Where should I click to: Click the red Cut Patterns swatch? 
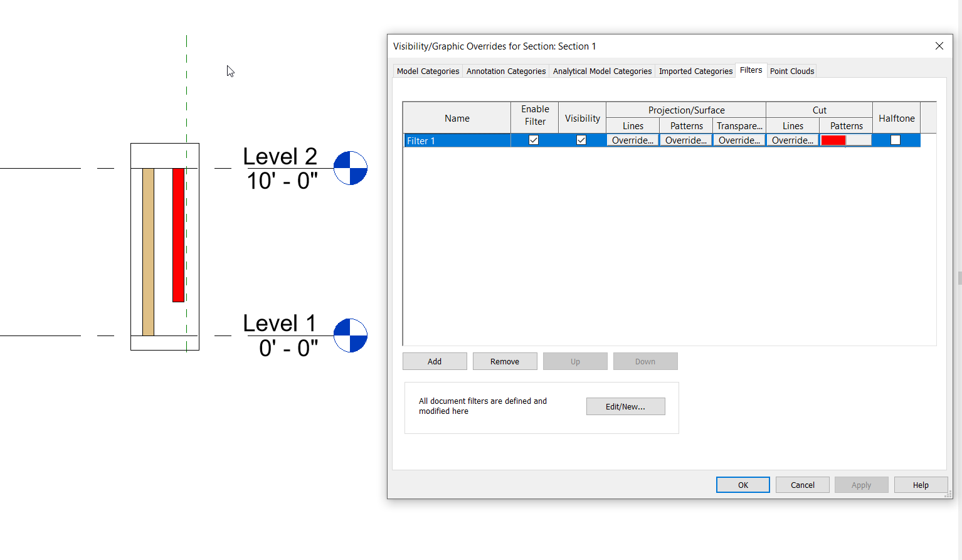tap(833, 140)
